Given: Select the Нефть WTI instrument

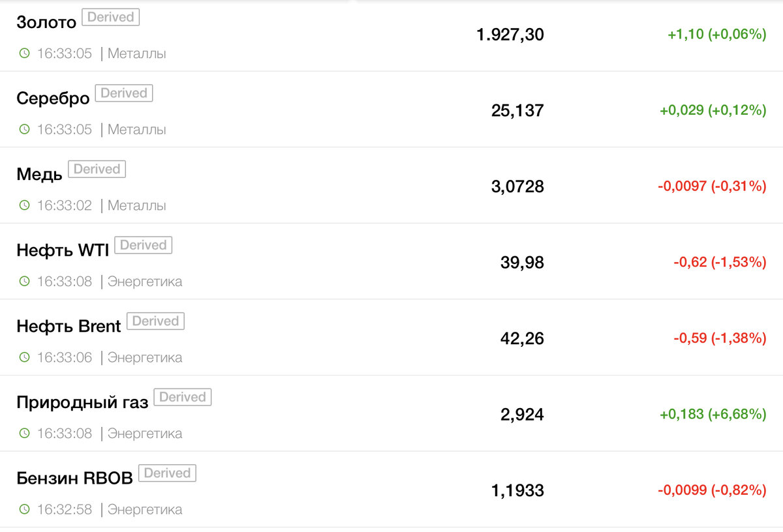Looking at the screenshot, I should [x=63, y=250].
